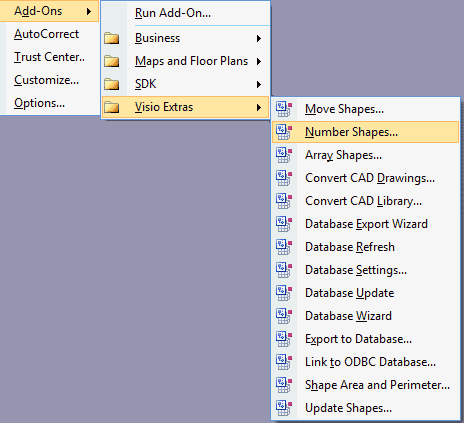Click the icon beside Shape Area and Perimeter
Image resolution: width=464 pixels, height=423 pixels.
pyautogui.click(x=284, y=385)
